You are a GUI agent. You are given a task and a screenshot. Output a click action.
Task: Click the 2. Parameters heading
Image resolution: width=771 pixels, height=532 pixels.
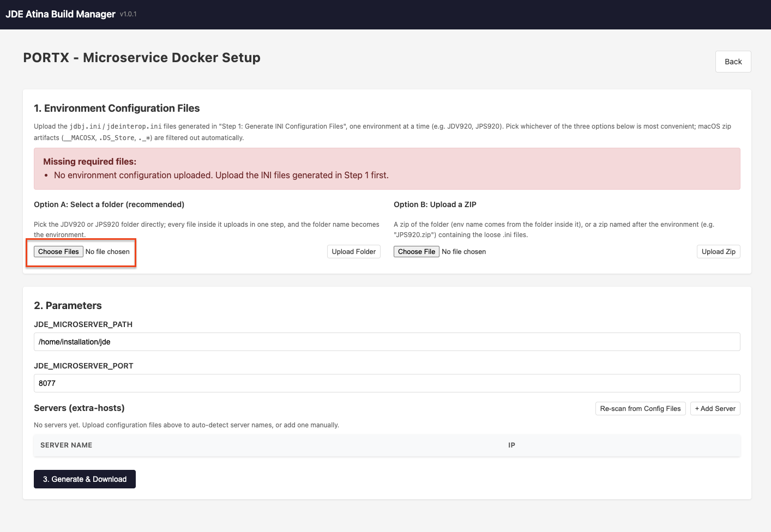pos(68,306)
